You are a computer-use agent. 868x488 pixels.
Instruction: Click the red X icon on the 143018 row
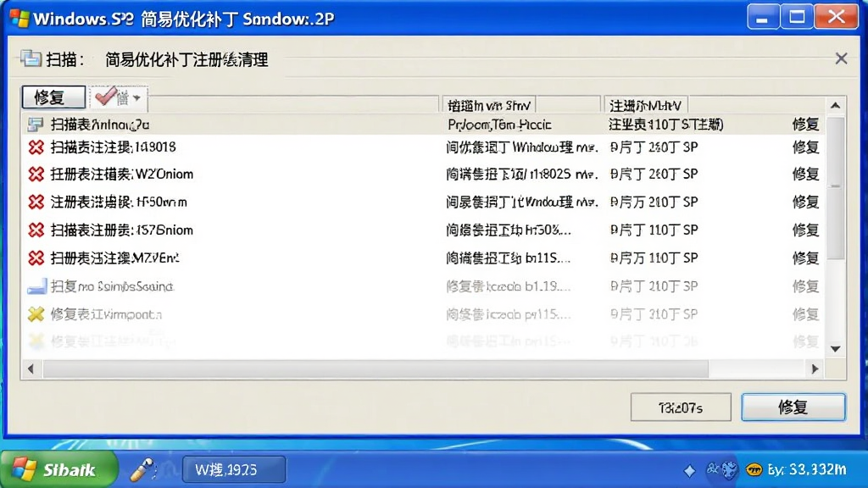pos(36,147)
